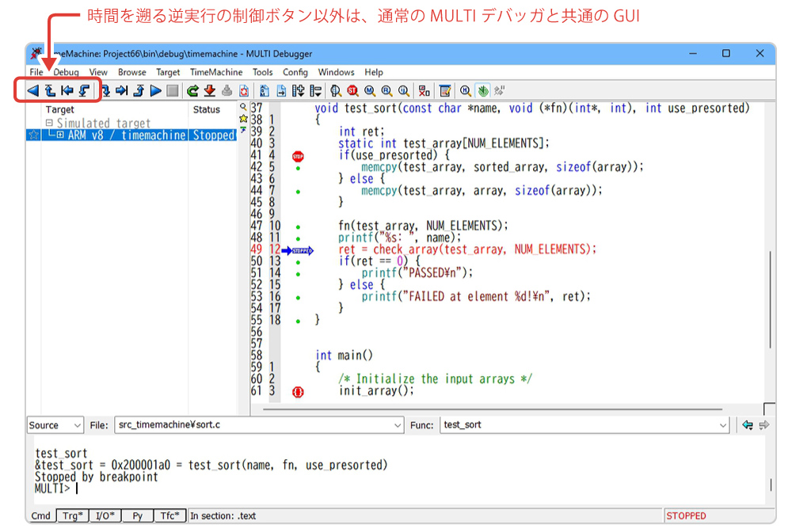Click the magnifier H icon
Viewport: 792px width, 532px height.
(x=466, y=91)
